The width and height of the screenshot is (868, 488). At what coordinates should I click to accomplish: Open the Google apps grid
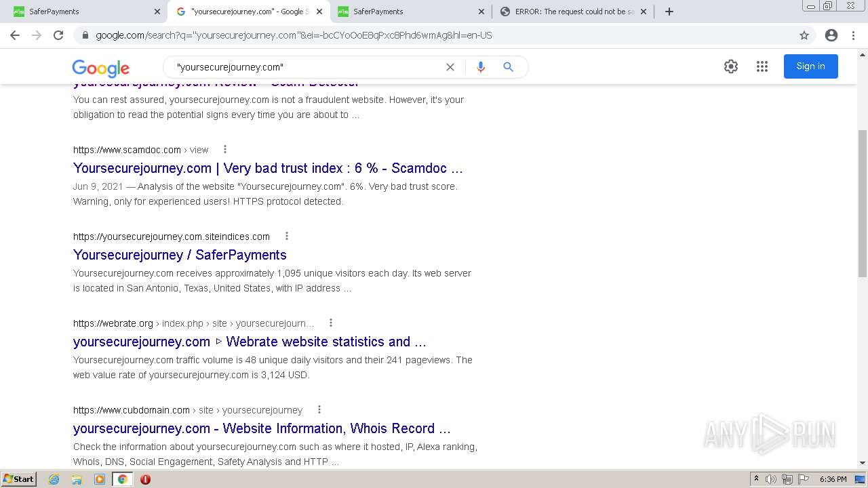pyautogui.click(x=762, y=66)
